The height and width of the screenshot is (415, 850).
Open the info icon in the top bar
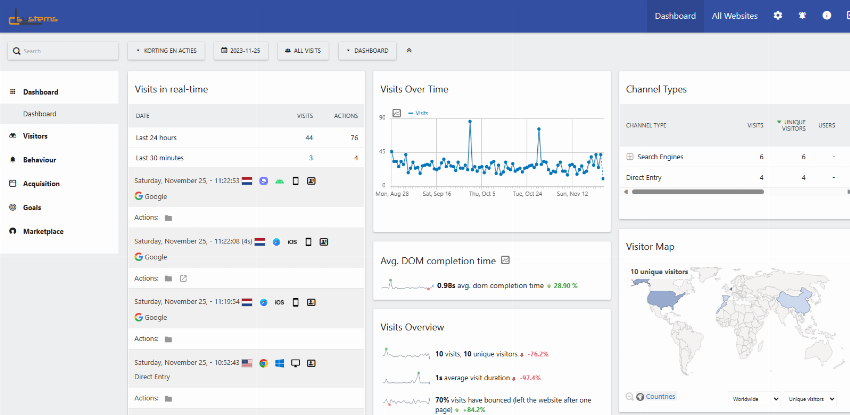pos(827,16)
